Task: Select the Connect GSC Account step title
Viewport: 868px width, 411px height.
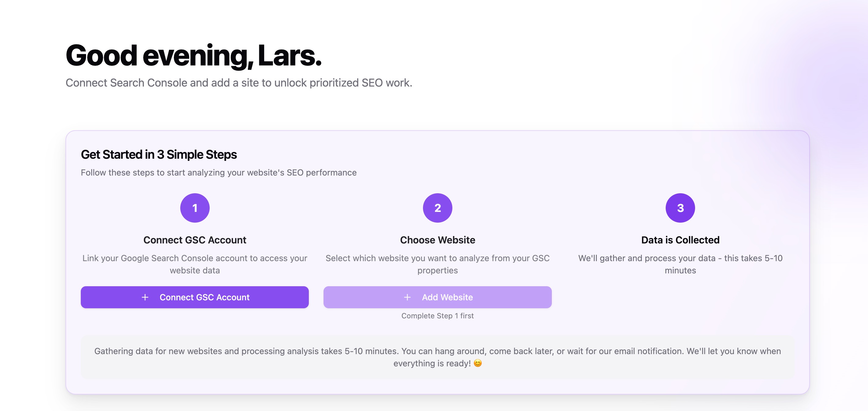Action: point(195,240)
